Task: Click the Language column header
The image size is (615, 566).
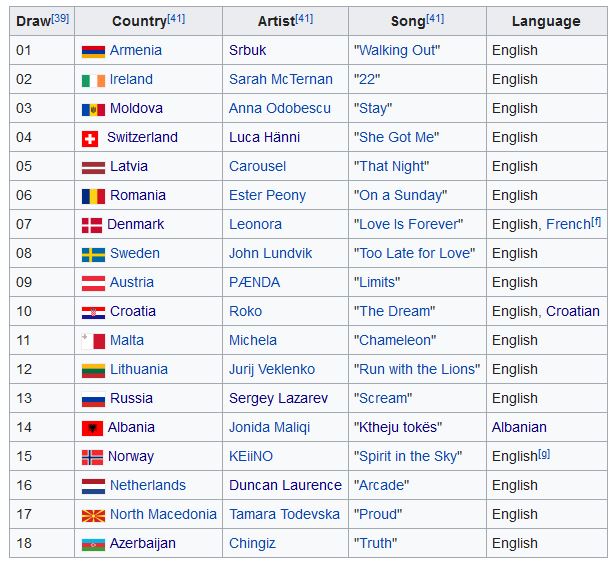Action: coord(545,21)
